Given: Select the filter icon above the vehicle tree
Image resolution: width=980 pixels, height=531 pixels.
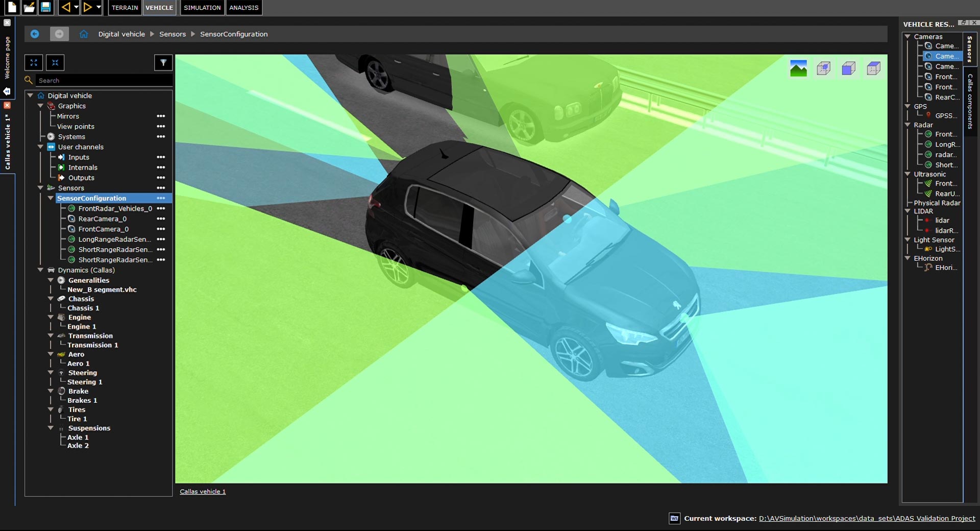Looking at the screenshot, I should click(x=163, y=62).
